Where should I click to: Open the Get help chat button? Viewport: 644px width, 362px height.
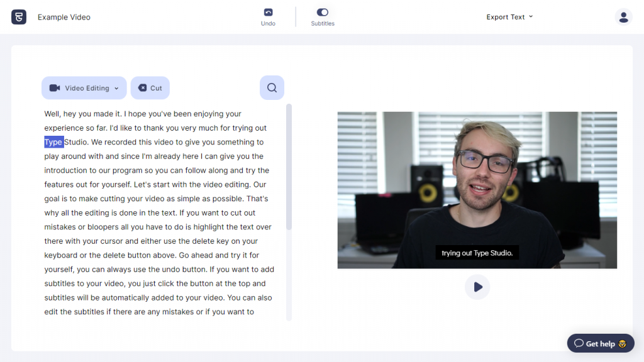click(600, 343)
